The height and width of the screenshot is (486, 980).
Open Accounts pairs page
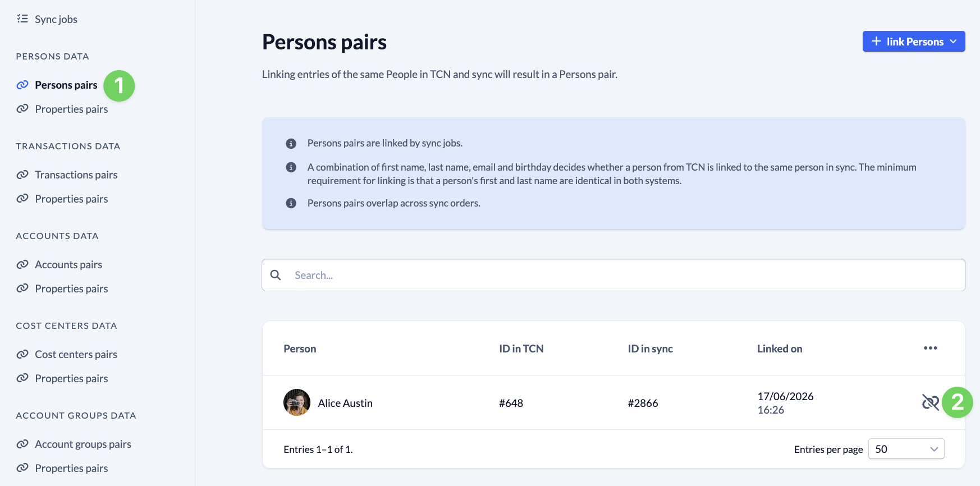[x=68, y=264]
